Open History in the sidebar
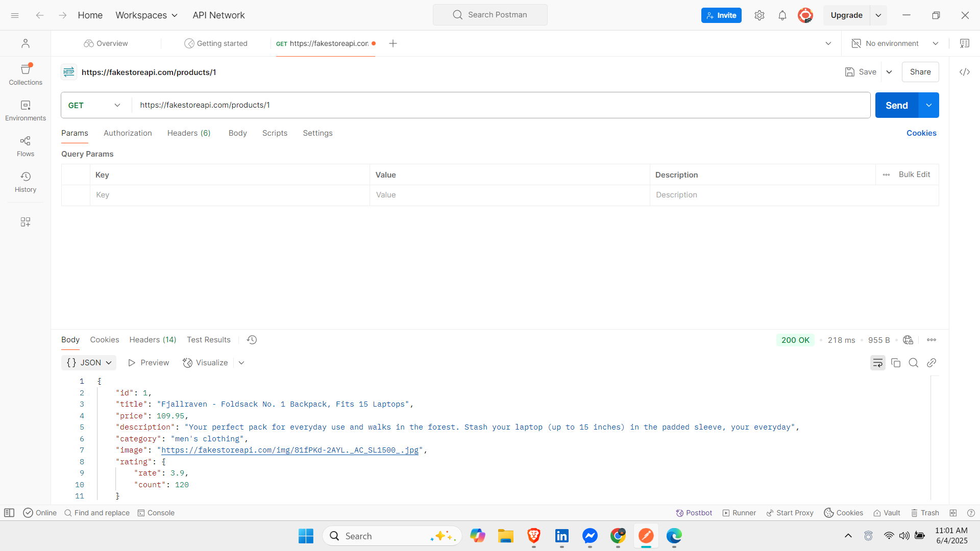The image size is (980, 551). (x=26, y=182)
